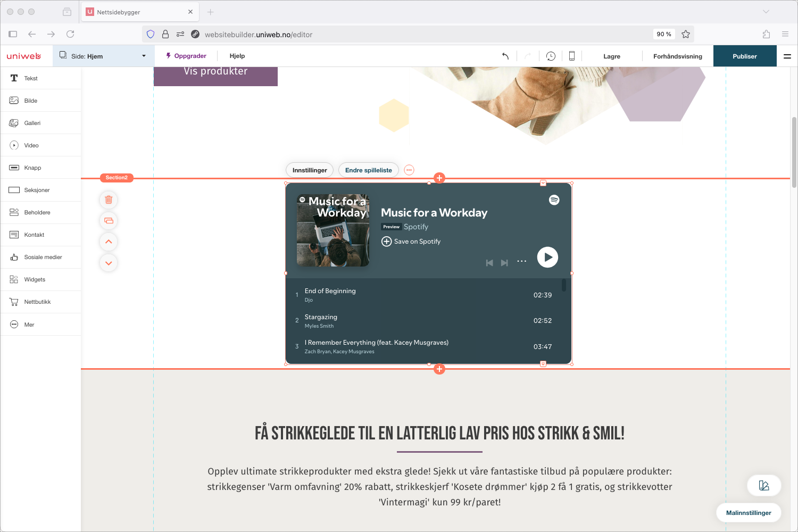Viewport: 798px width, 532px height.
Task: Open more options for the Spotify widget
Action: (x=409, y=170)
